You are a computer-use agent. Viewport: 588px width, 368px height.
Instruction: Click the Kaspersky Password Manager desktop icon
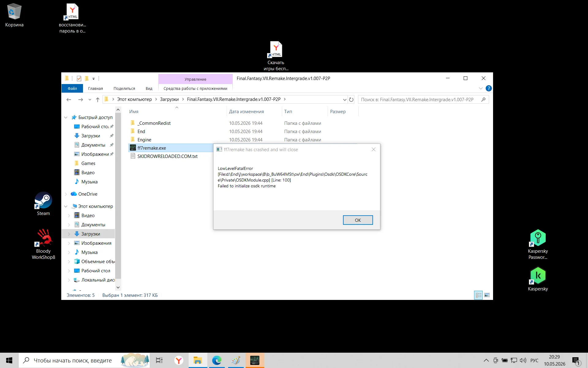tap(538, 244)
